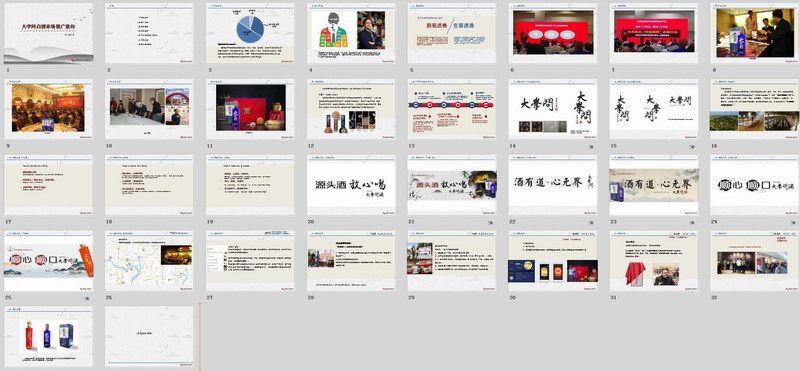This screenshot has height=371, width=800.
Task: Click the animation star icon under slide 14
Action: (591, 147)
